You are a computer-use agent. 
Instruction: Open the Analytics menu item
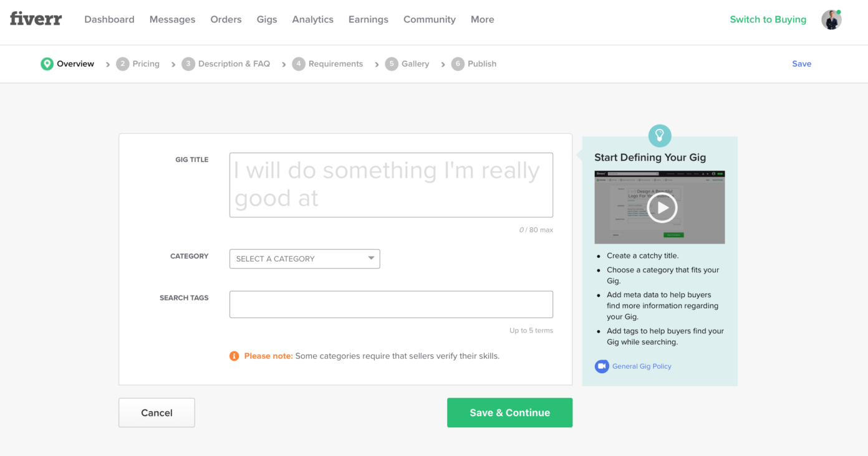click(312, 19)
